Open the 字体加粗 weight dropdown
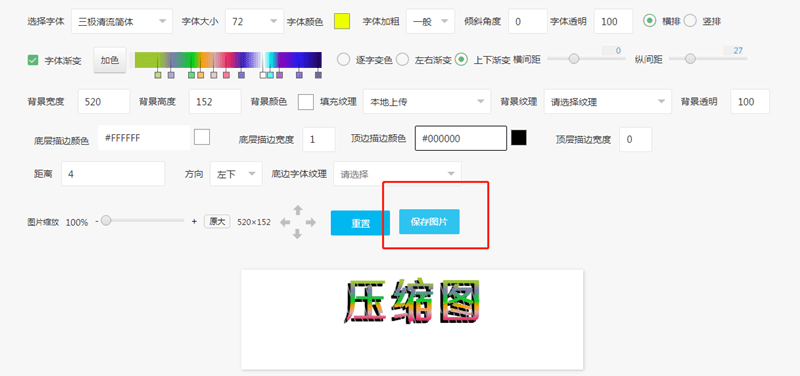 click(x=430, y=21)
